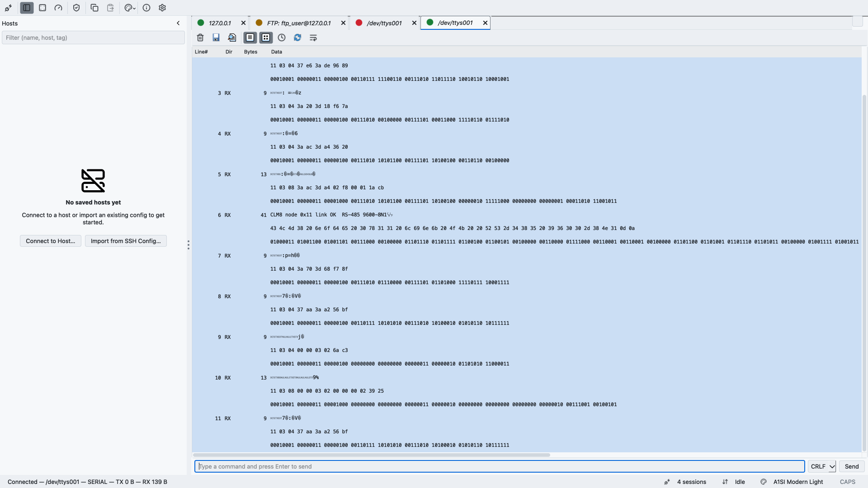Click the No saved hosts server icon
Image resolution: width=868 pixels, height=488 pixels.
[93, 181]
